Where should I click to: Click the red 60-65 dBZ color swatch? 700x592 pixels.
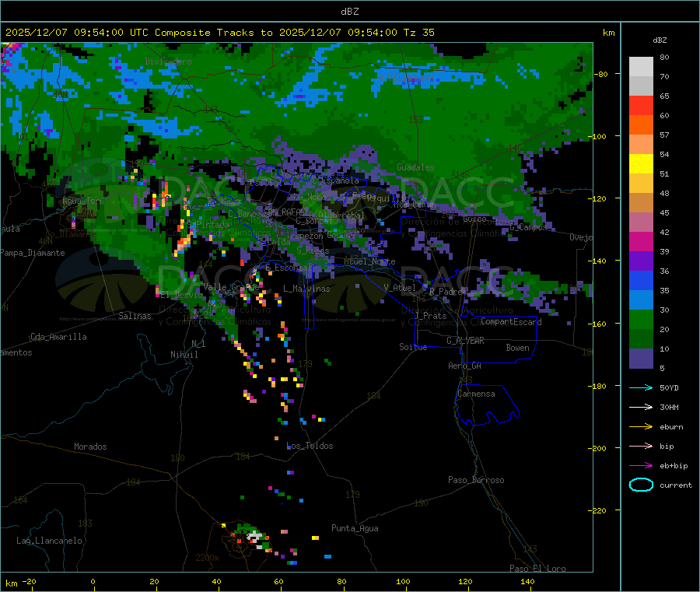click(641, 105)
